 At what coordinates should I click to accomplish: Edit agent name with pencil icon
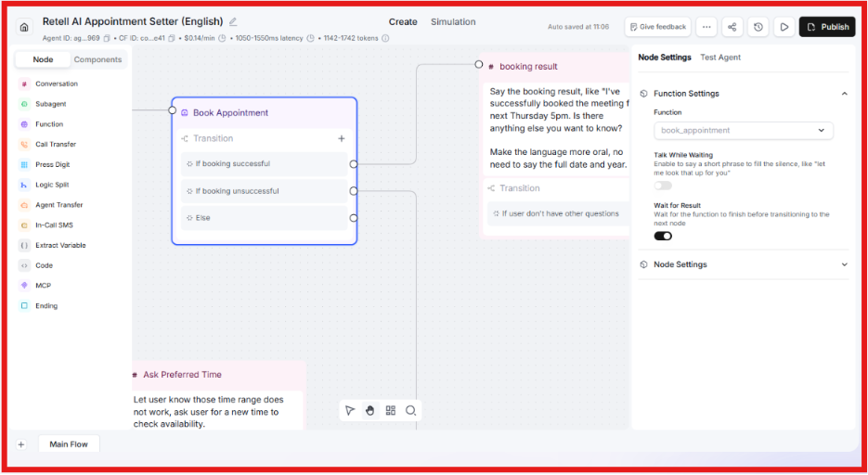[x=233, y=21]
